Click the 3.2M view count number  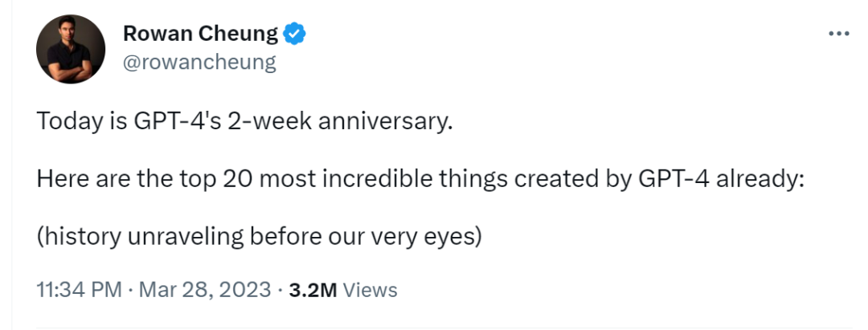(x=313, y=290)
